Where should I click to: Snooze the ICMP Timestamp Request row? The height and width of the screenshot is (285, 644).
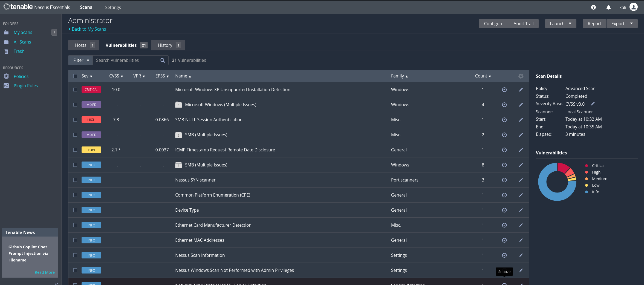pyautogui.click(x=504, y=150)
